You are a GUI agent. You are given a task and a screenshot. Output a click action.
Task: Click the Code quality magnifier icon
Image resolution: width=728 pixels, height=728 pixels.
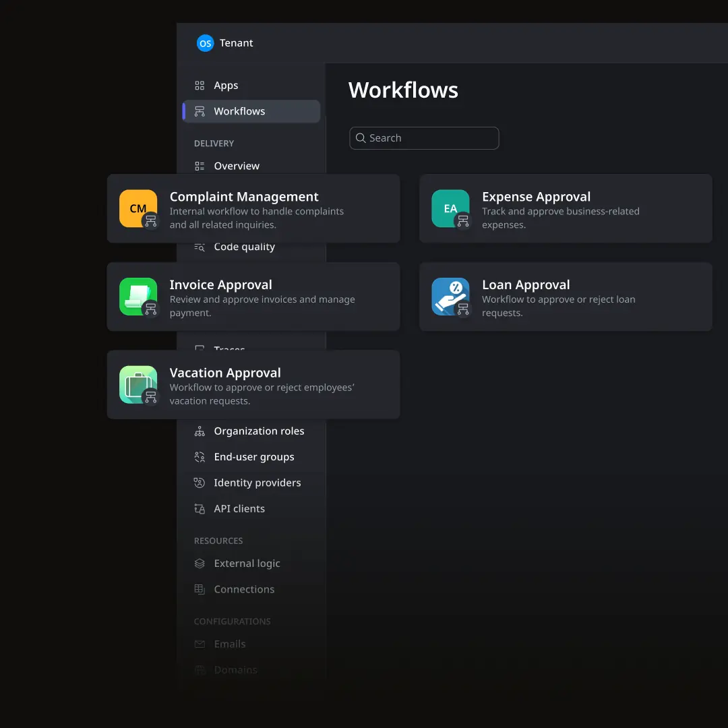pyautogui.click(x=199, y=247)
